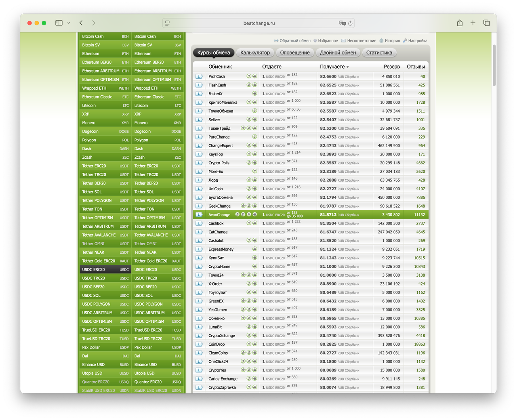Click the Safari Share button

[460, 23]
